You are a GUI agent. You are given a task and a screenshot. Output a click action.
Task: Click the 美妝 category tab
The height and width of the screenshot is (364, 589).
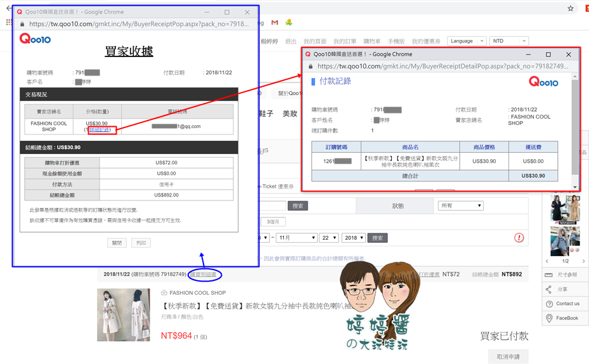click(290, 114)
